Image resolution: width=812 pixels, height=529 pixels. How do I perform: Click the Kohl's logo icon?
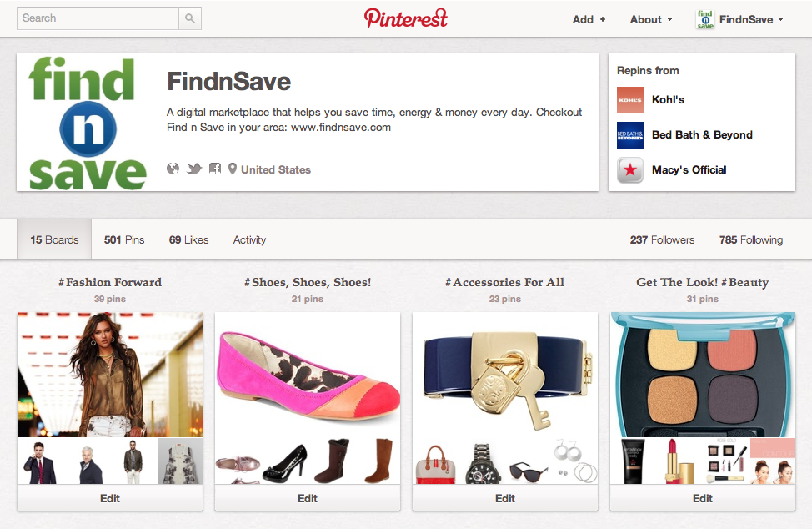point(630,100)
